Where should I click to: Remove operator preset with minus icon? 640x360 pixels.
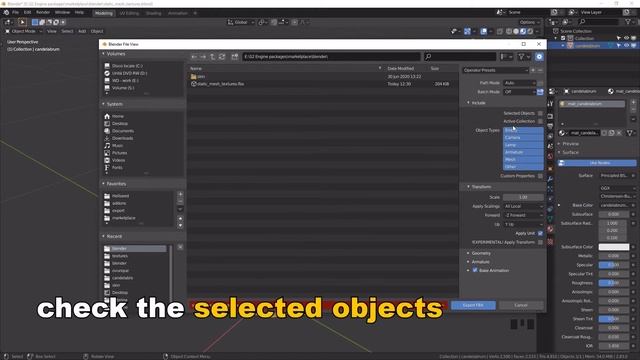click(540, 70)
